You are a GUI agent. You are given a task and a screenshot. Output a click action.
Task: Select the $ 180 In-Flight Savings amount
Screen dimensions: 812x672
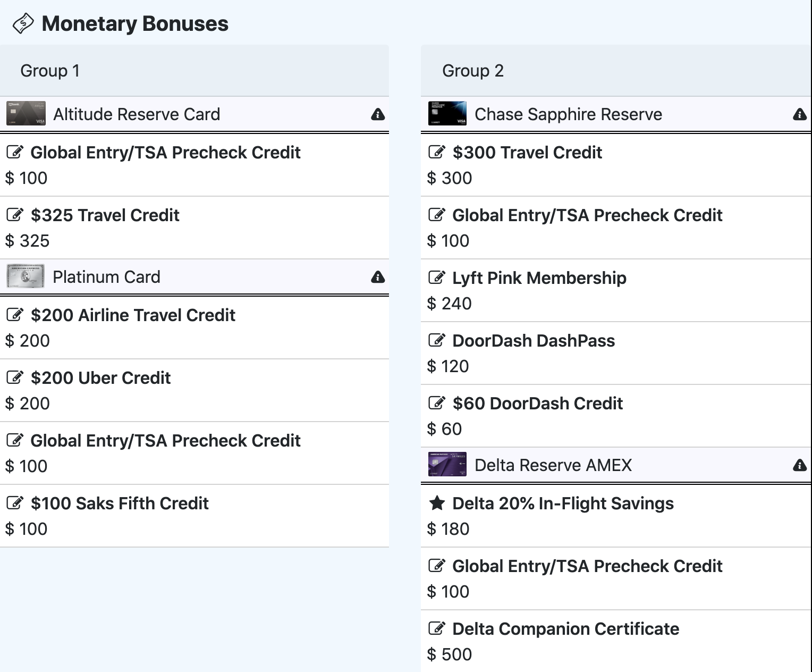pyautogui.click(x=448, y=529)
